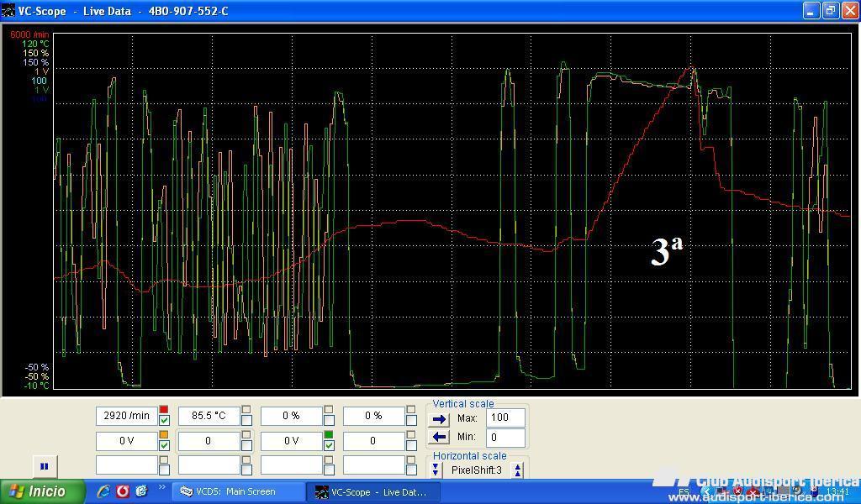Uncheck the 2920 /min trace checkbox

[x=164, y=421]
